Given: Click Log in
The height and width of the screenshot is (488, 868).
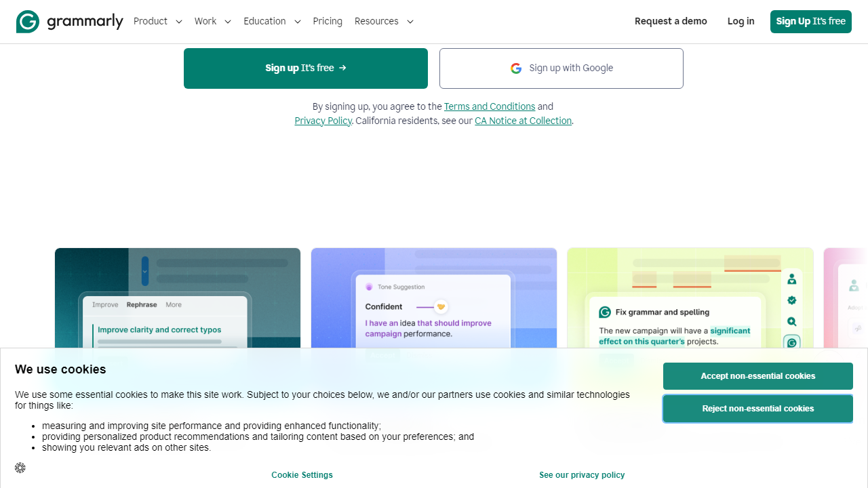Looking at the screenshot, I should tap(741, 22).
